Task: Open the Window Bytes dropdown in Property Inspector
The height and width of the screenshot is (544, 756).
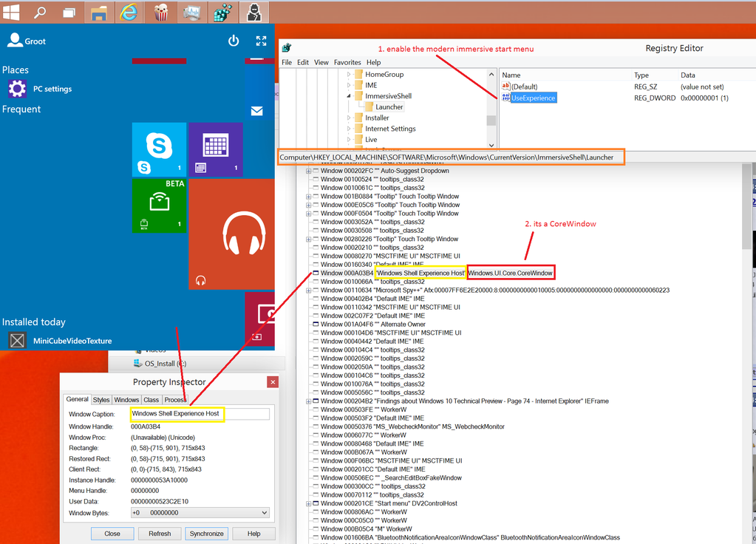Action: click(x=265, y=513)
